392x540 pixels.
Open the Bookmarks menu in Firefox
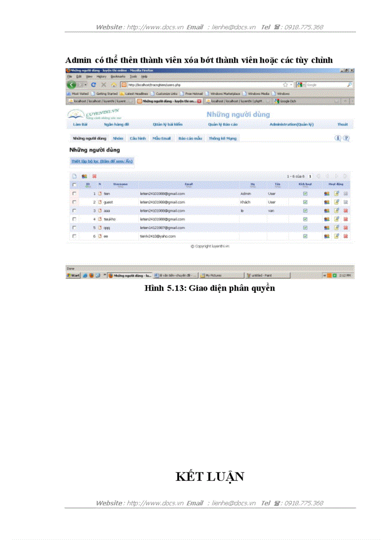[117, 76]
